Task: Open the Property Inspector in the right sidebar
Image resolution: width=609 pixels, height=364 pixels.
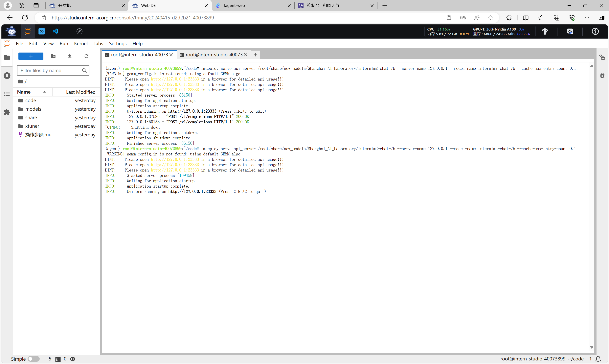Action: [602, 58]
